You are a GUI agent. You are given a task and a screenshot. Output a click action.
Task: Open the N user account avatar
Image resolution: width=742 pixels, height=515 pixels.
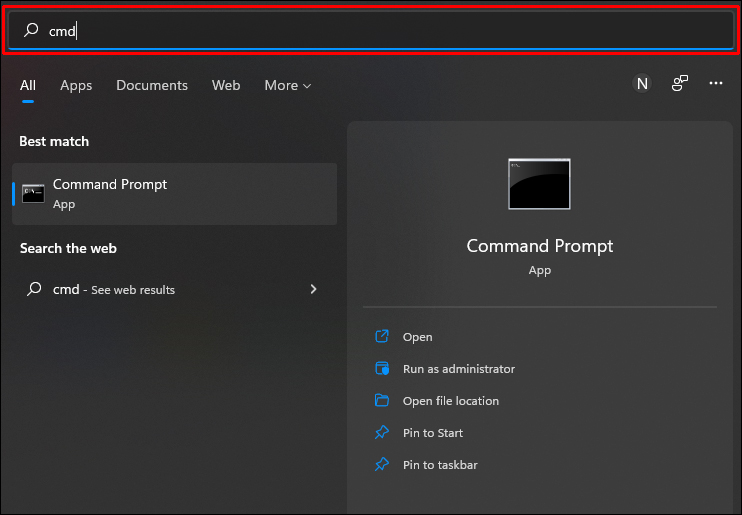pos(642,85)
